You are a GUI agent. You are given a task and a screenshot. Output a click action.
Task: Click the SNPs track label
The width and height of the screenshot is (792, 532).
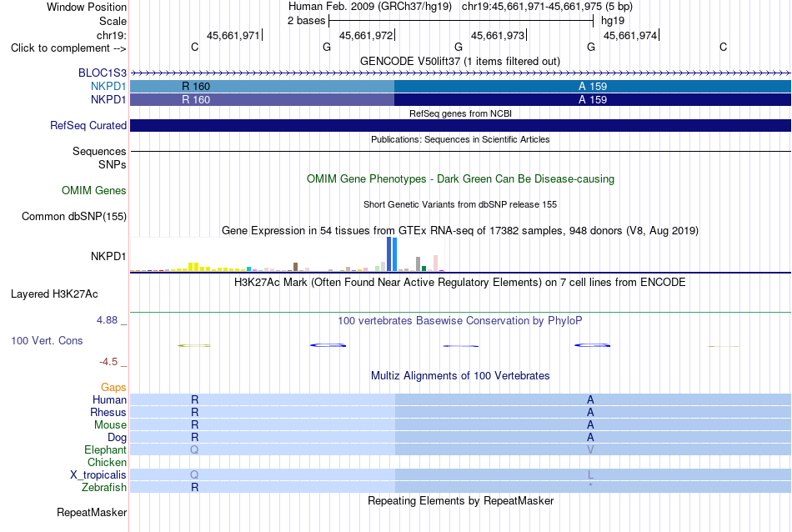click(113, 164)
